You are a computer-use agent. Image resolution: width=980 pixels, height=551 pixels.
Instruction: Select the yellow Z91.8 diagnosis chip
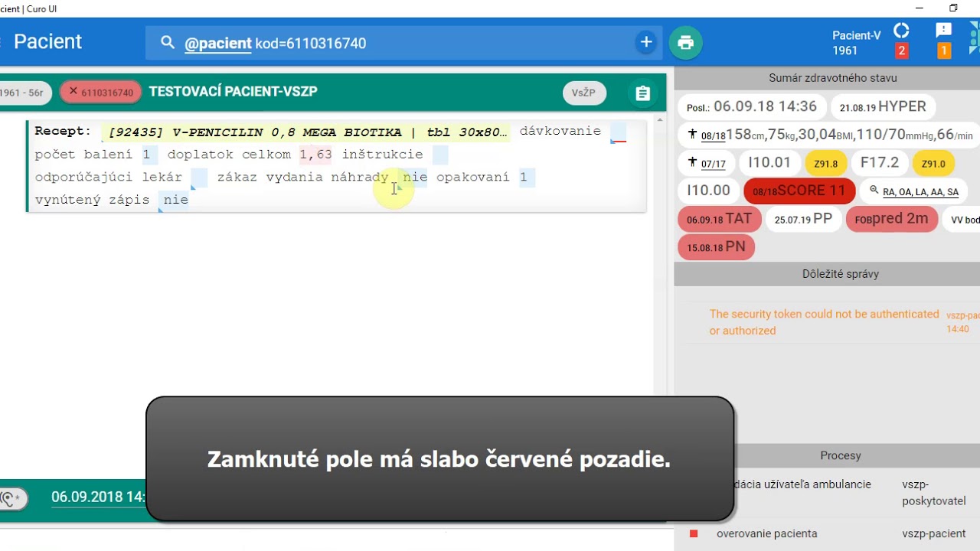point(825,163)
